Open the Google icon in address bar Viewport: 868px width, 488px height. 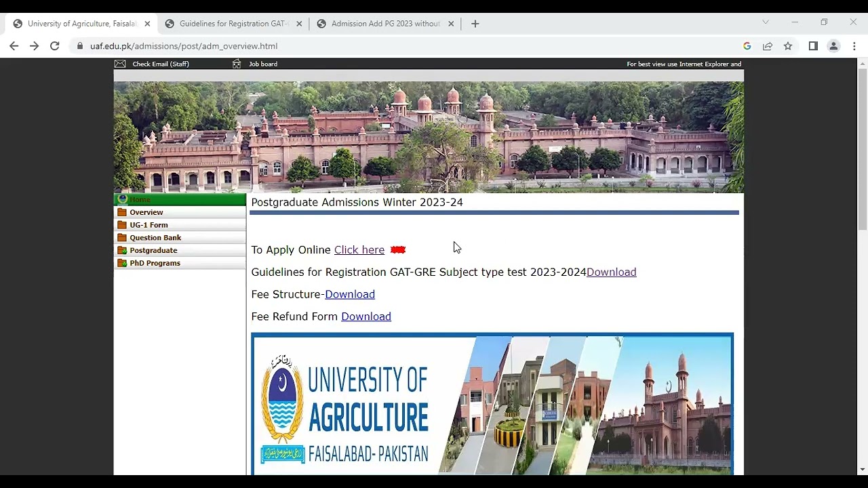tap(747, 46)
